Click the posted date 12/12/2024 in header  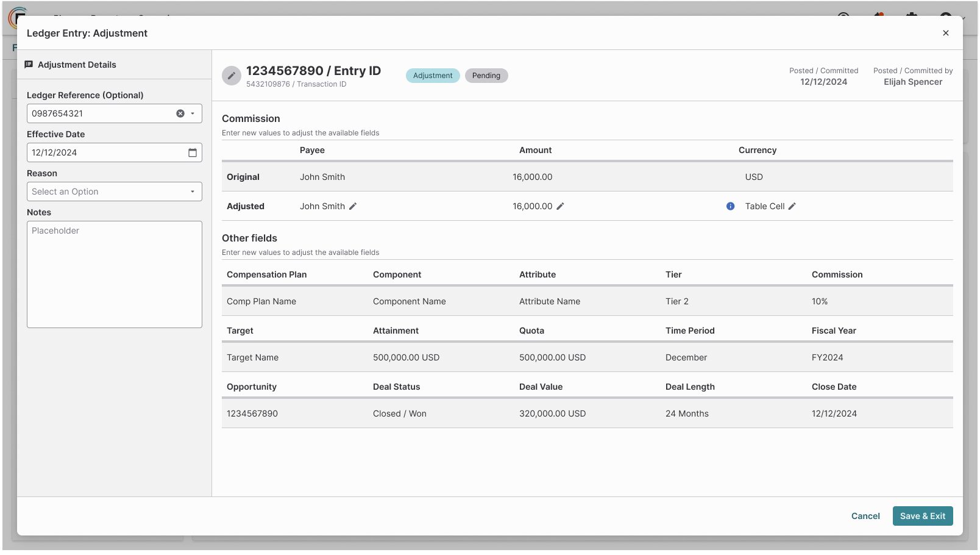click(824, 82)
